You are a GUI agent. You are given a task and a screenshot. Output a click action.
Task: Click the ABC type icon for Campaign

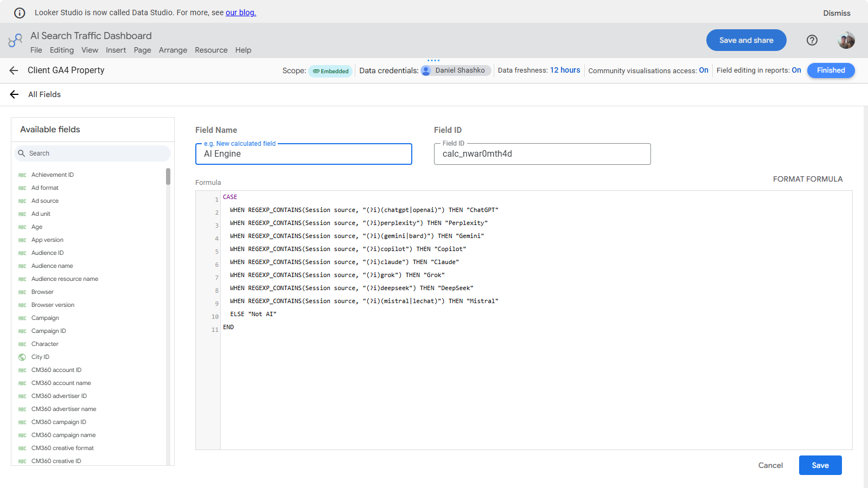[x=22, y=318]
